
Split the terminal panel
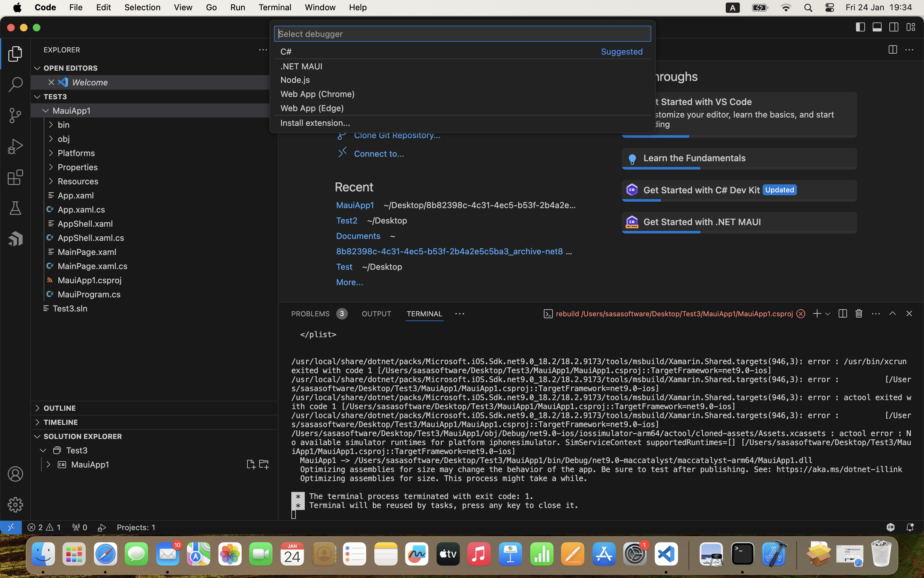843,313
